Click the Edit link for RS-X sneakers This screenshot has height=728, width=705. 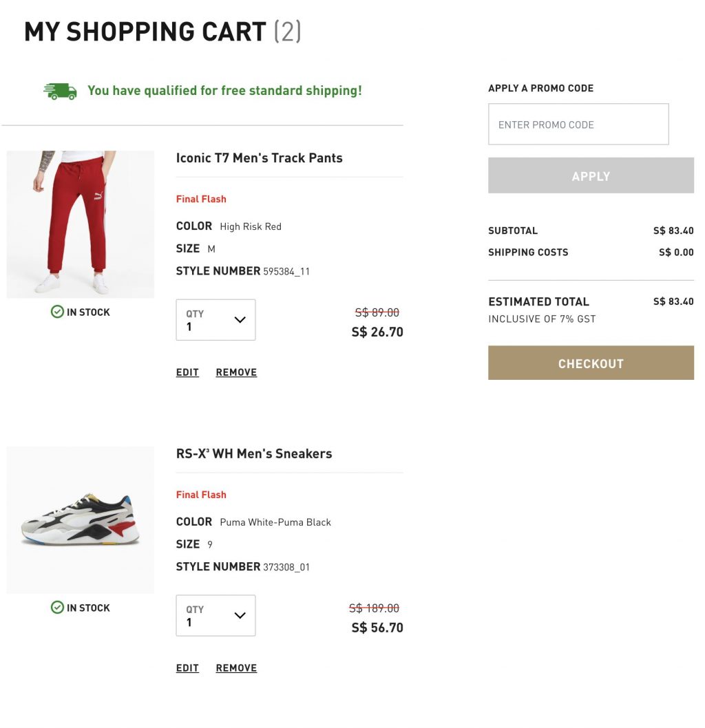[187, 668]
